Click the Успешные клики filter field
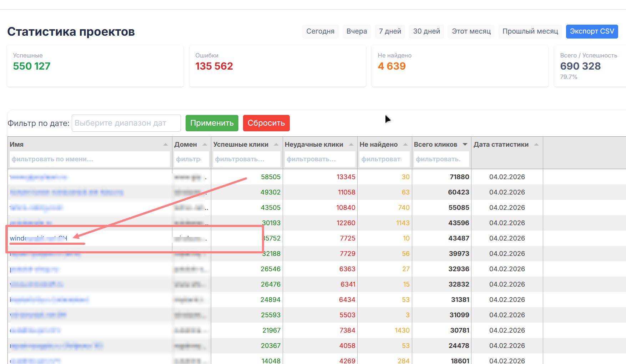Viewport: 626px width, 364px height. (x=246, y=159)
